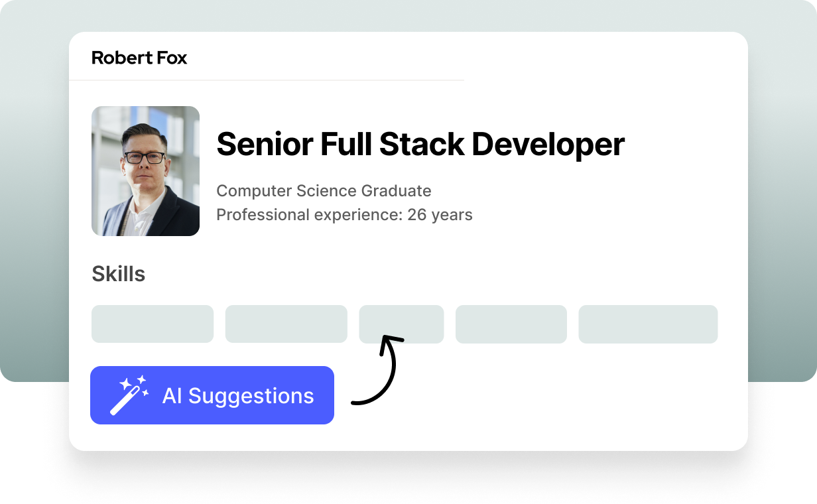817x504 pixels.
Task: Click empty header area right of Robert Fox
Action: (597, 58)
